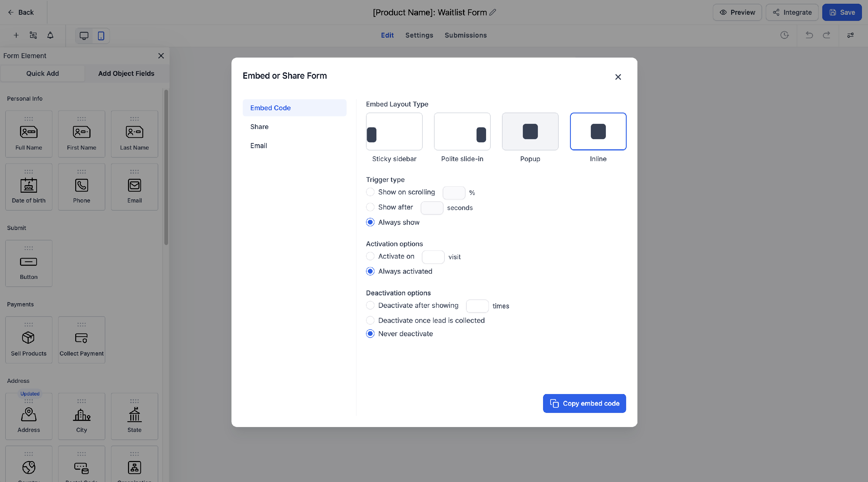Open the Add Object Fields tab

point(126,73)
